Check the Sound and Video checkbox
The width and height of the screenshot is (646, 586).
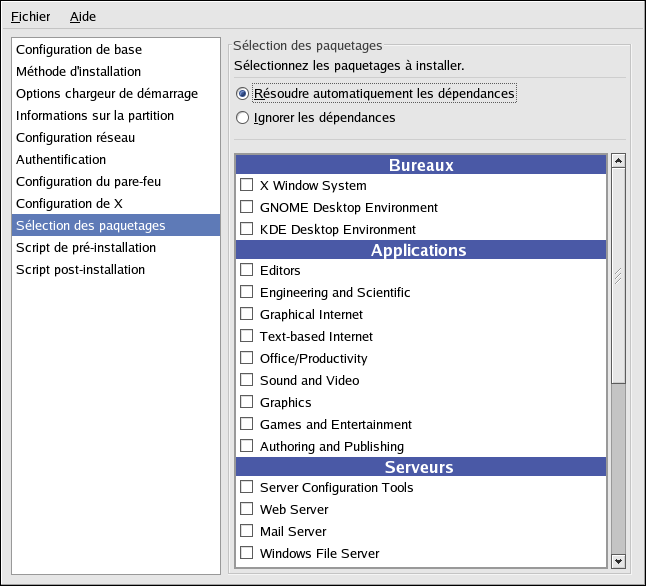[x=246, y=379]
